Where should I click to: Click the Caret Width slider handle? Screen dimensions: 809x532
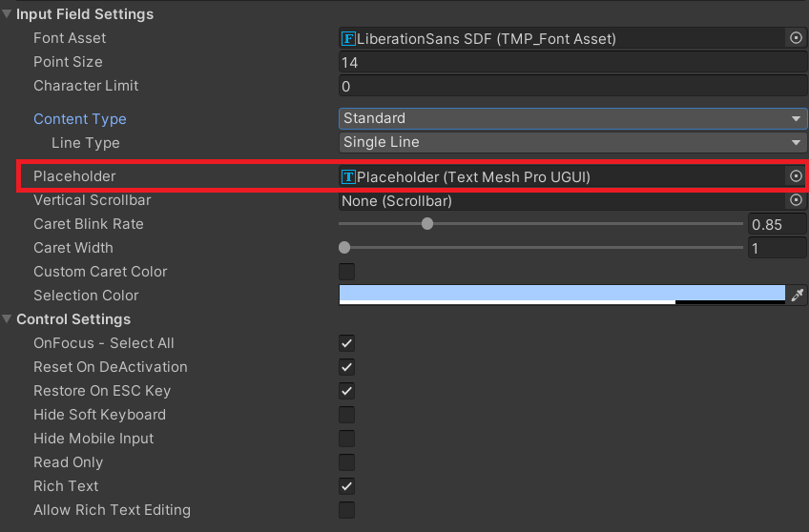[x=344, y=248]
